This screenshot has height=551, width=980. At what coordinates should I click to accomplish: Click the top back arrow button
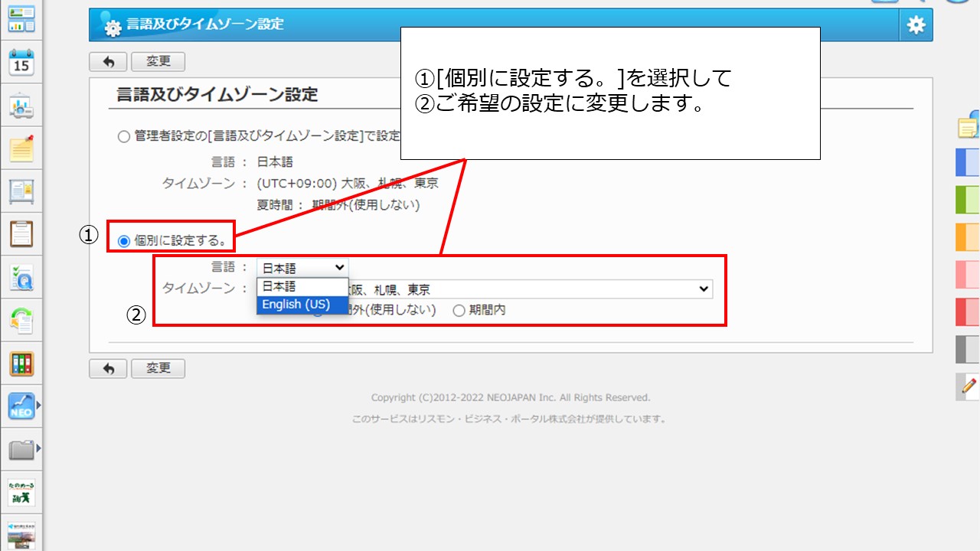108,62
